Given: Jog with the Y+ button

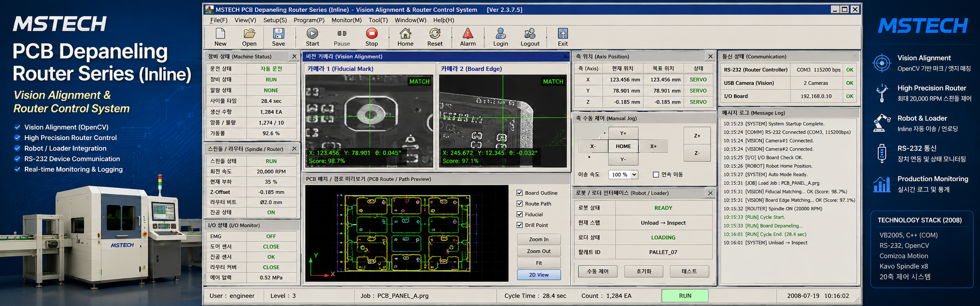Looking at the screenshot, I should click(x=623, y=133).
